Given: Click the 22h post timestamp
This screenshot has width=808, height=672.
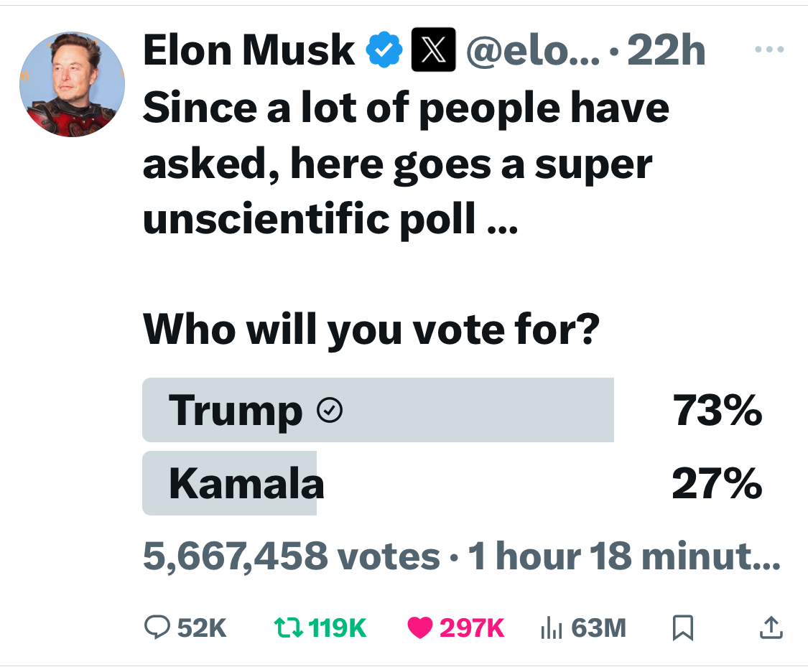Looking at the screenshot, I should 667,50.
